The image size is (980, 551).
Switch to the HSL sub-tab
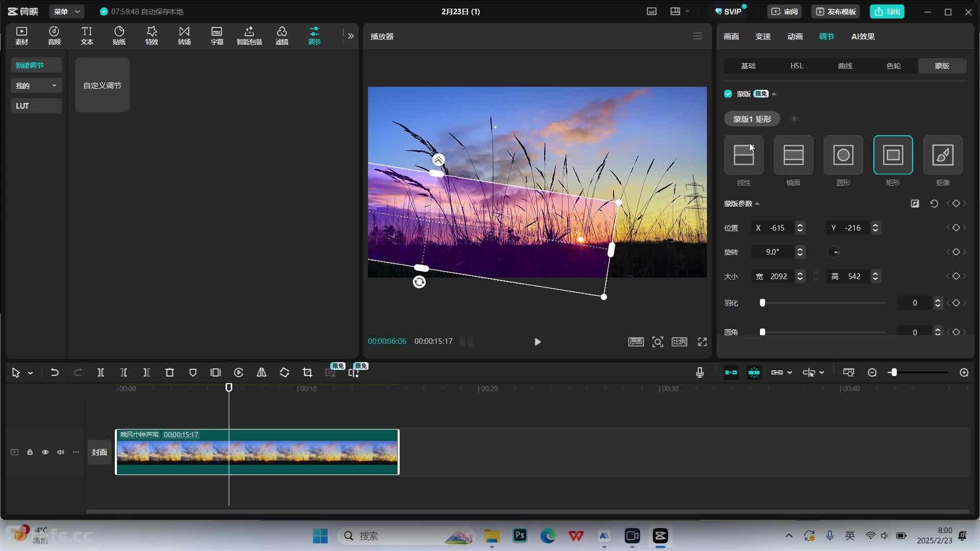click(x=797, y=66)
